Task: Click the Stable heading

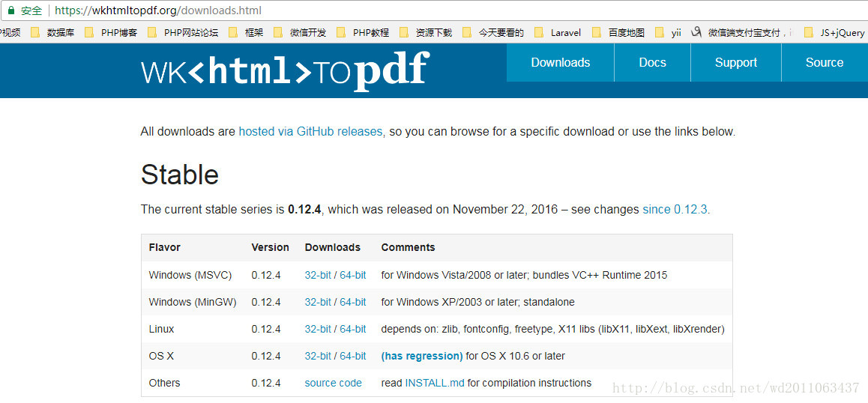Action: click(x=180, y=175)
